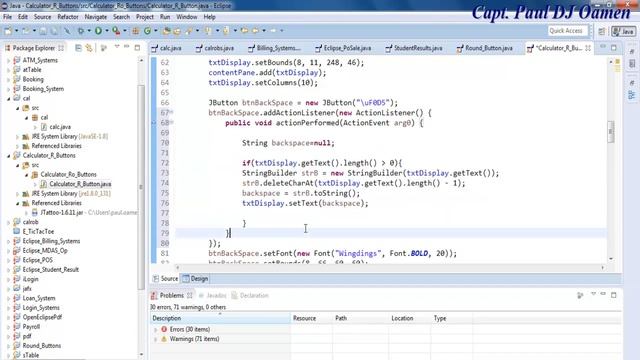Expand the Warnings (71 items) row

[156, 339]
